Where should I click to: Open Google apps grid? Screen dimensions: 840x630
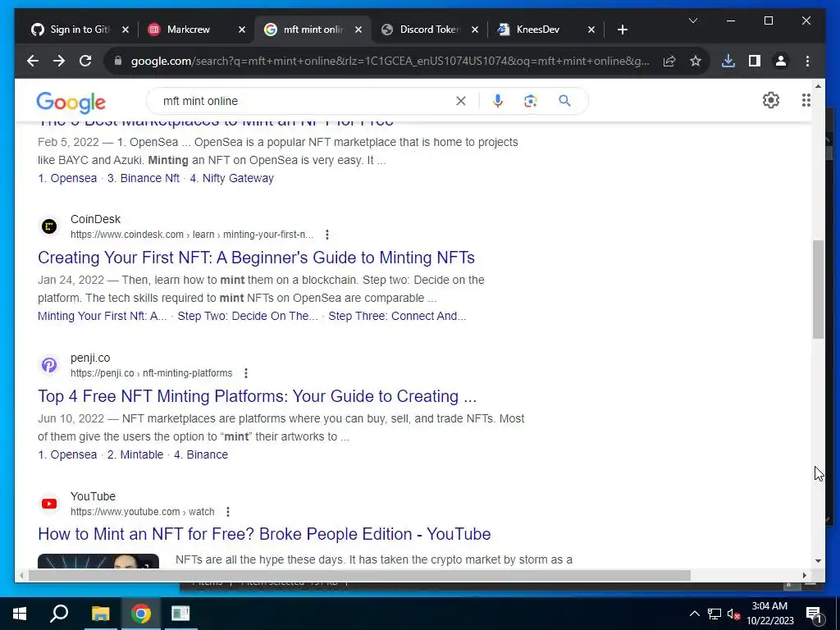[x=806, y=100]
